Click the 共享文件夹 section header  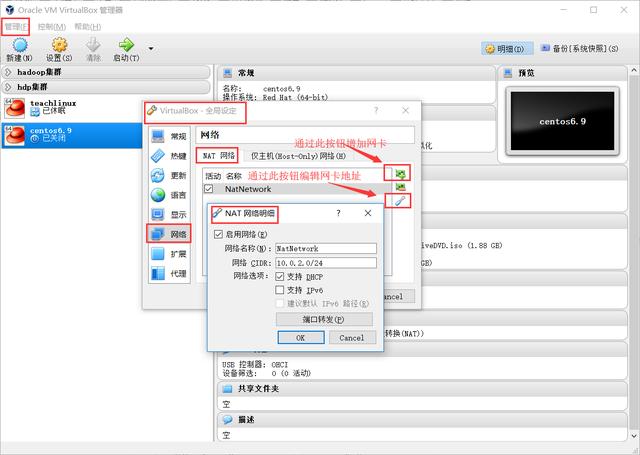tap(422, 389)
